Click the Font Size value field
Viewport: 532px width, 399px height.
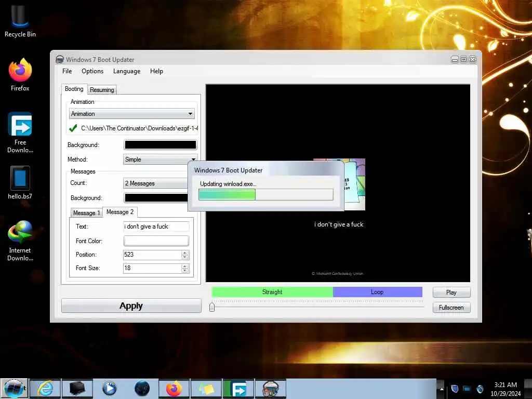[x=152, y=269]
